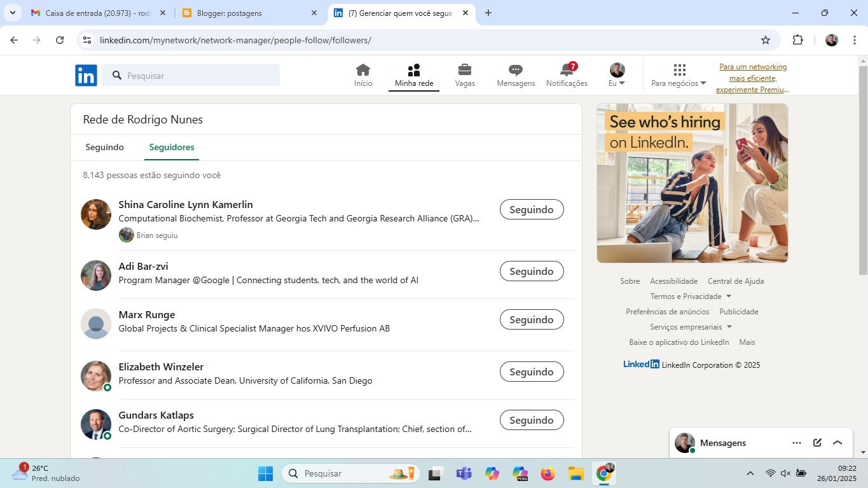Go back in browser
This screenshot has width=868, height=488.
point(14,40)
